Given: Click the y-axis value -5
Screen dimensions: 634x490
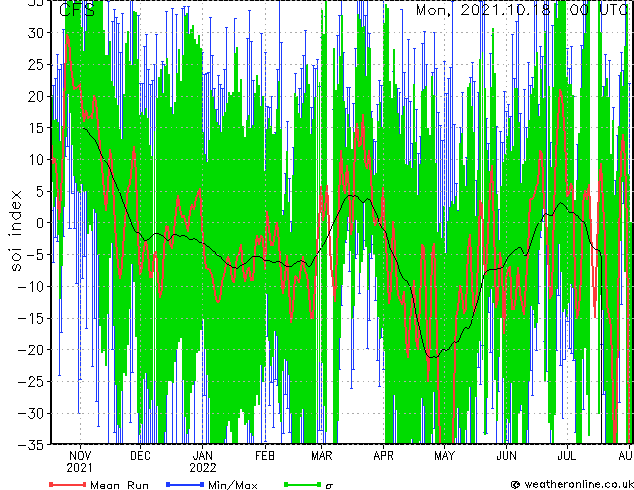Looking at the screenshot, I should (36, 255).
